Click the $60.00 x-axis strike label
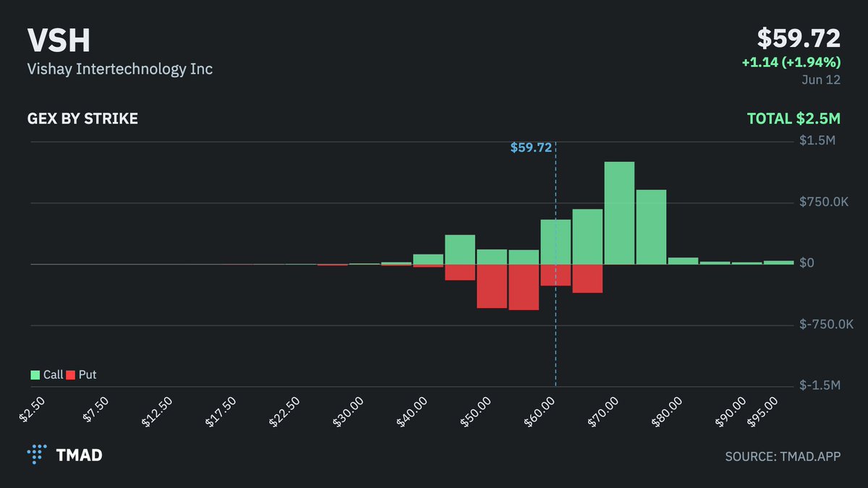 tap(540, 411)
